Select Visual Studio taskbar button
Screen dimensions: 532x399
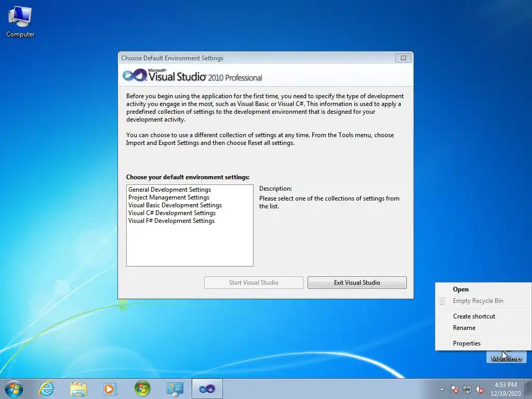207,389
